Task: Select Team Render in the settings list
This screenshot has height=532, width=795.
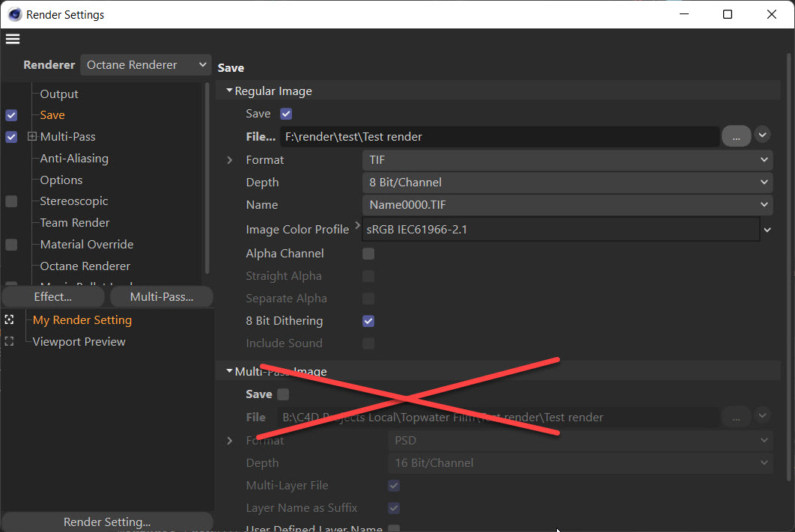Action: coord(75,223)
